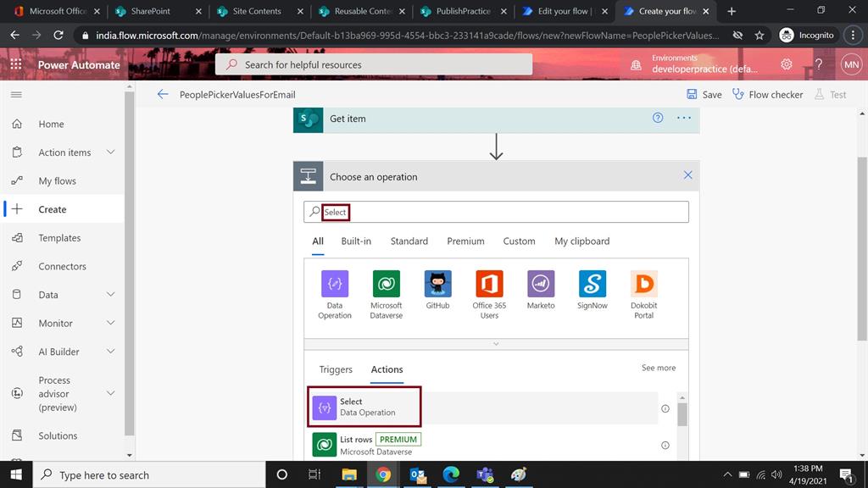
Task: Show info for List rows action
Action: click(665, 445)
